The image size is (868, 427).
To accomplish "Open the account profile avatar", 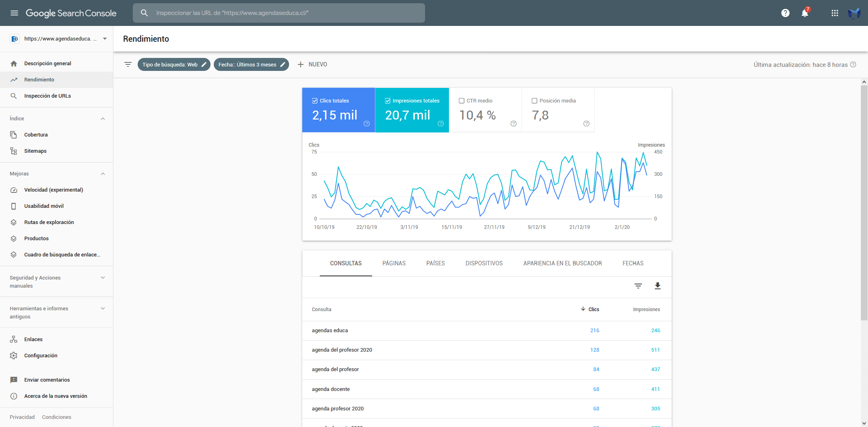I will click(x=854, y=13).
